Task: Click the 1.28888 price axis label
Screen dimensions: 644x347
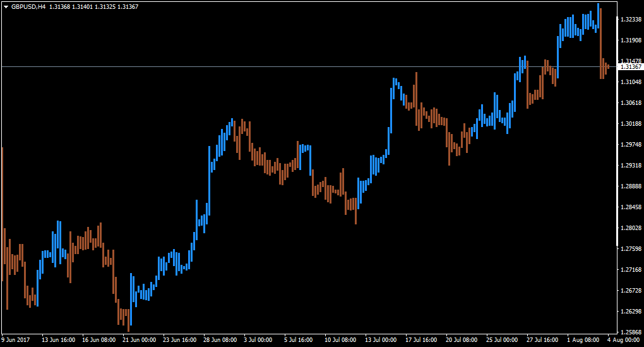Action: pyautogui.click(x=631, y=186)
